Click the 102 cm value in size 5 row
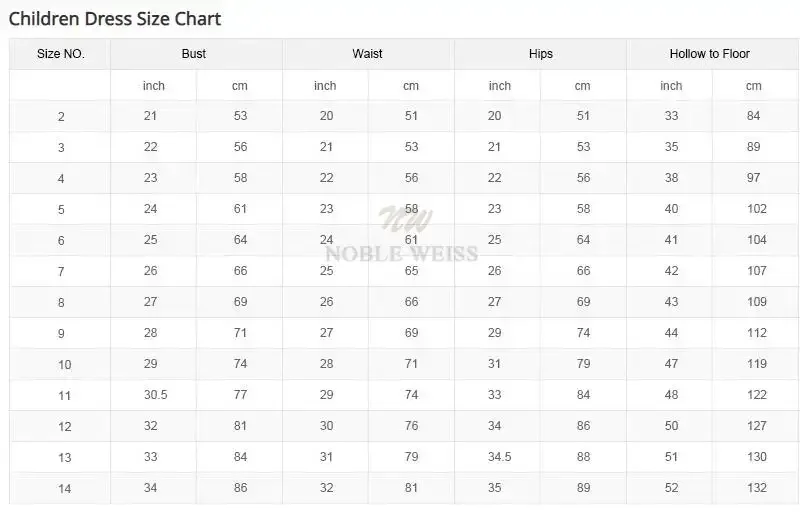 pyautogui.click(x=757, y=208)
